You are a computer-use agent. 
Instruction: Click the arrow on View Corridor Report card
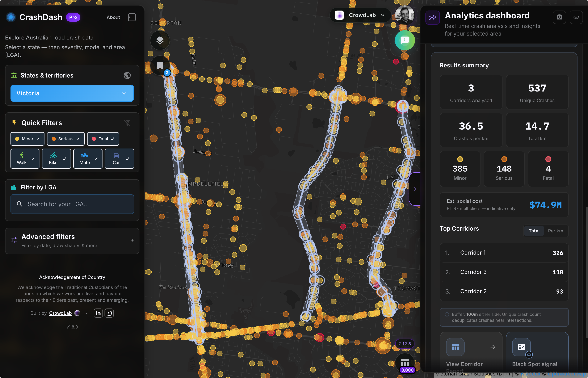(493, 347)
